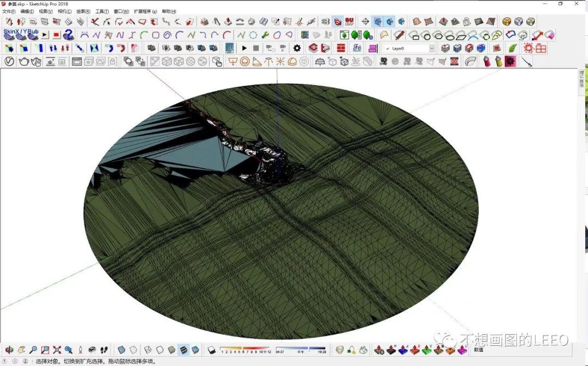The width and height of the screenshot is (588, 366).
Task: Switch to shaded with textures style
Action: (183, 350)
